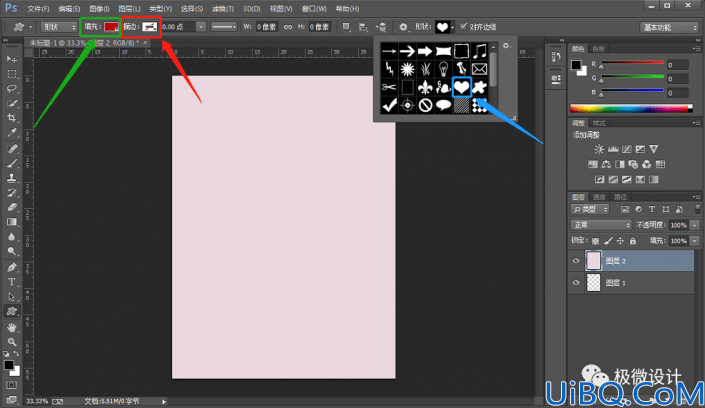705x408 pixels.
Task: Choose the envelope shape
Action: 479,69
